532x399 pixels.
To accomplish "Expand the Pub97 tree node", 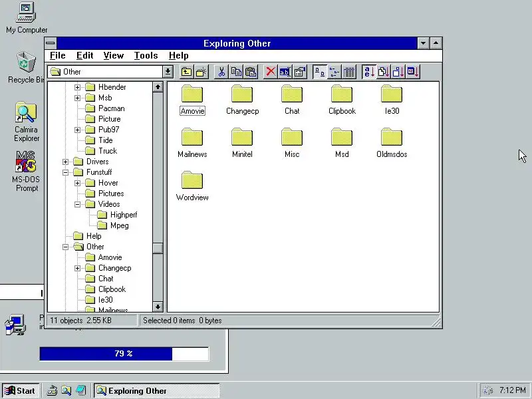I will pos(77,130).
